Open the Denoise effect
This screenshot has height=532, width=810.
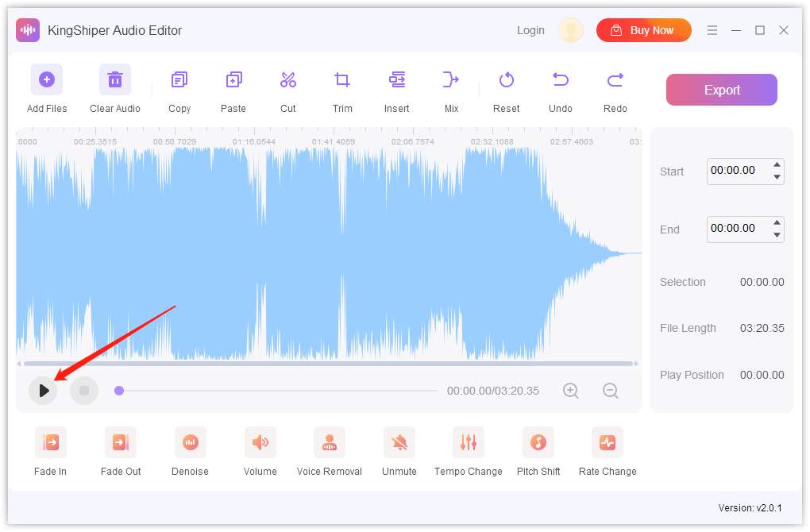point(190,442)
